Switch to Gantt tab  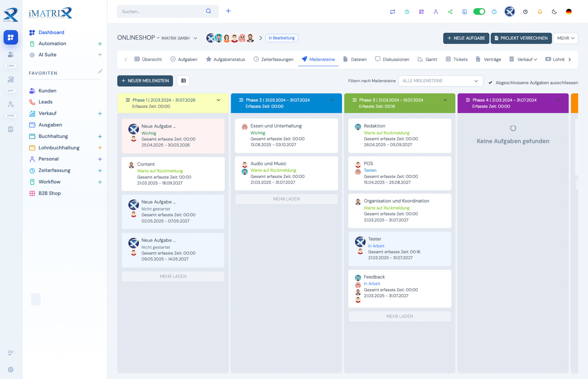[x=427, y=59]
